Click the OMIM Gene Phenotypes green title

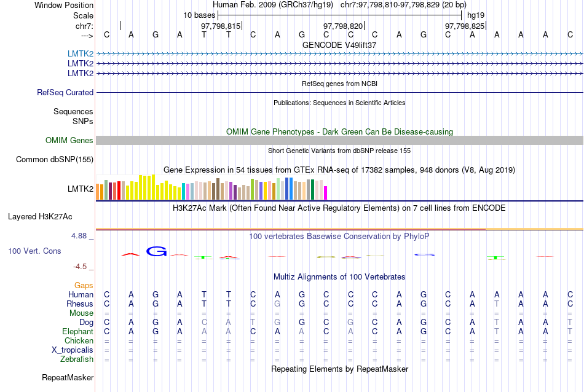pyautogui.click(x=339, y=131)
